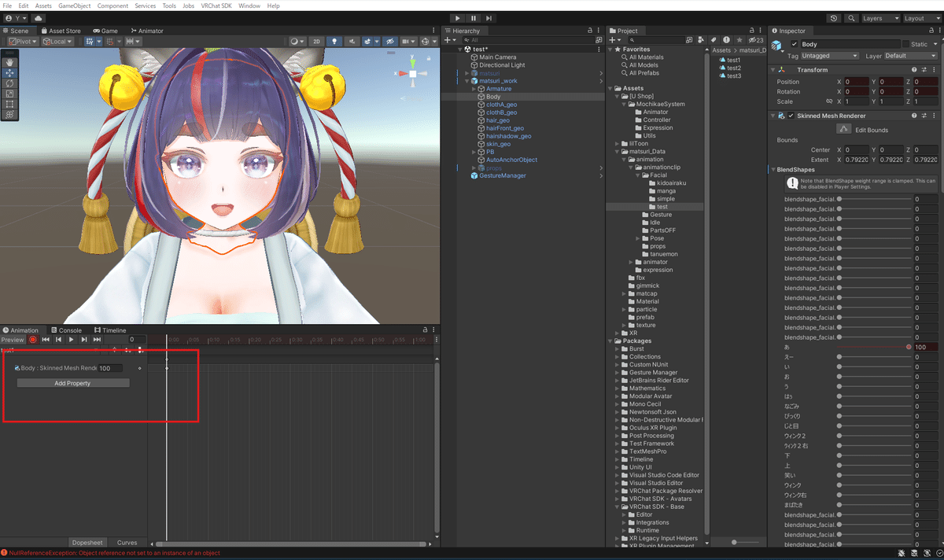
Task: Toggle scene lighting bulb button
Action: pos(334,42)
